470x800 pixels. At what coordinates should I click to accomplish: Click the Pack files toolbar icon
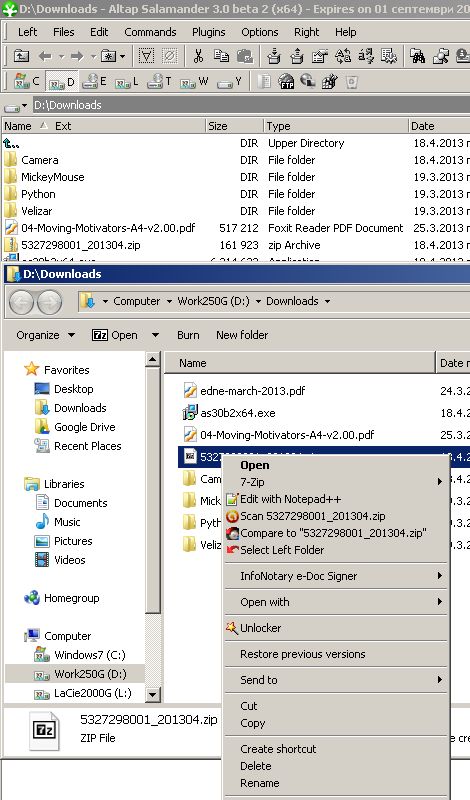click(x=274, y=56)
